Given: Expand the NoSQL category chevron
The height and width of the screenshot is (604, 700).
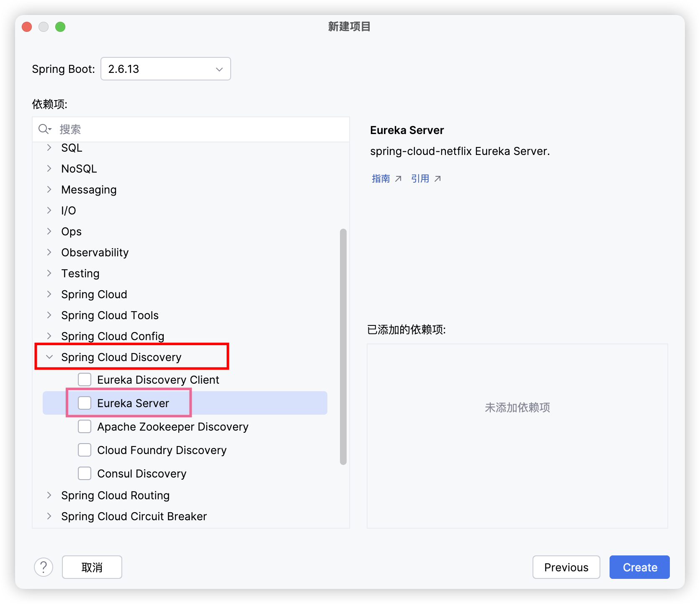Looking at the screenshot, I should 49,168.
